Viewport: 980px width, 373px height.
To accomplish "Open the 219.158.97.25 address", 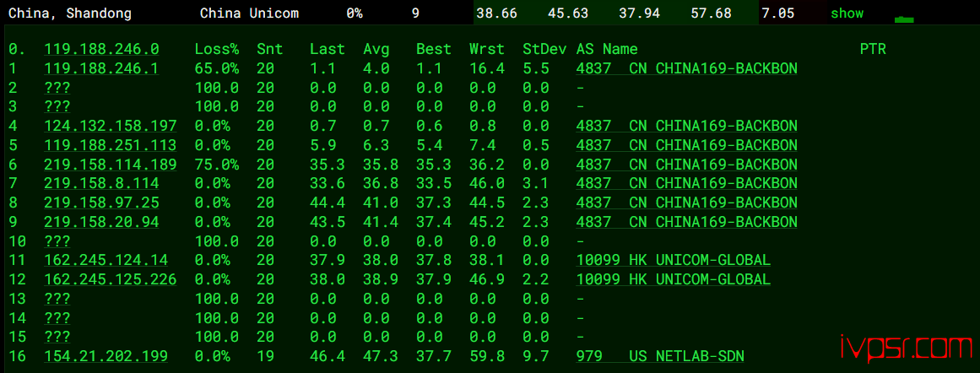I will (101, 203).
